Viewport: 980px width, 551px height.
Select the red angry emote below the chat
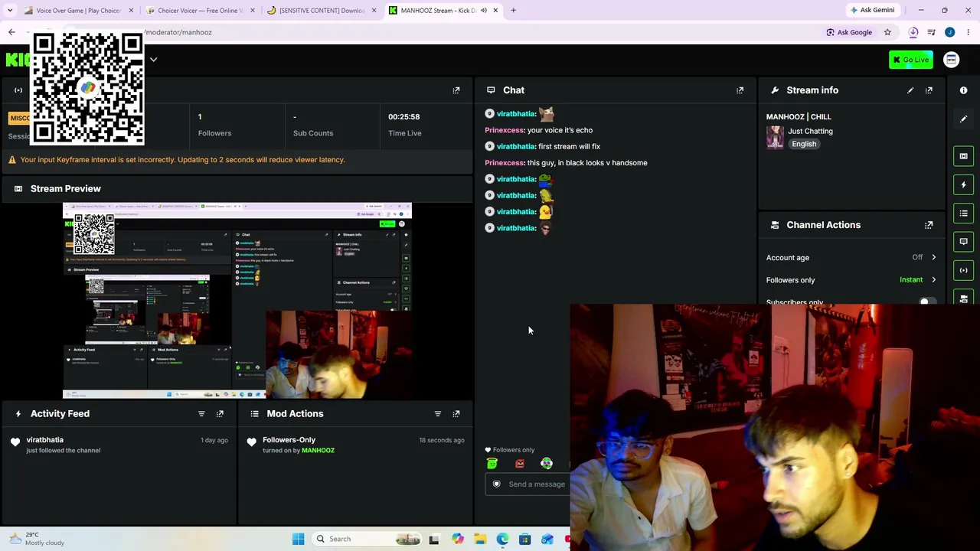click(520, 464)
